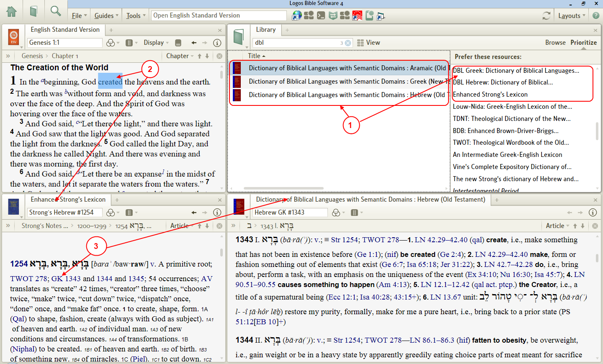603x364 pixels.
Task: Open the Display dropdown in ESV
Action: coord(156,43)
